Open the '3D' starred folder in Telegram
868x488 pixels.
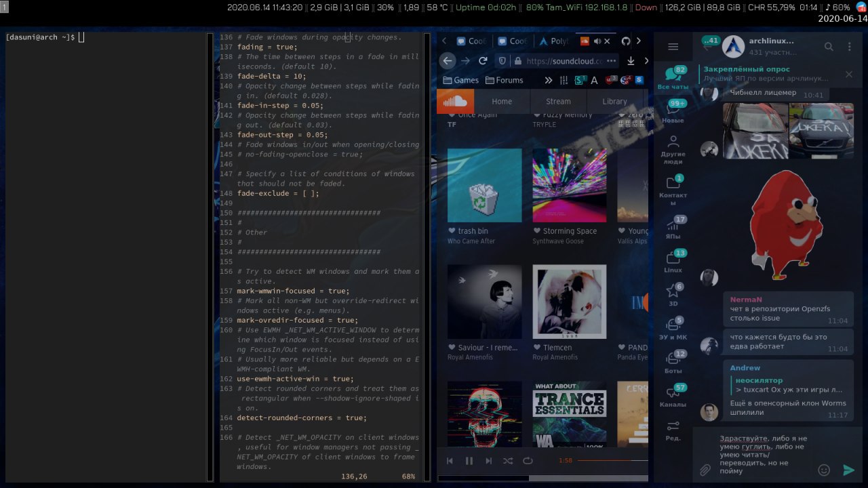[x=673, y=294]
